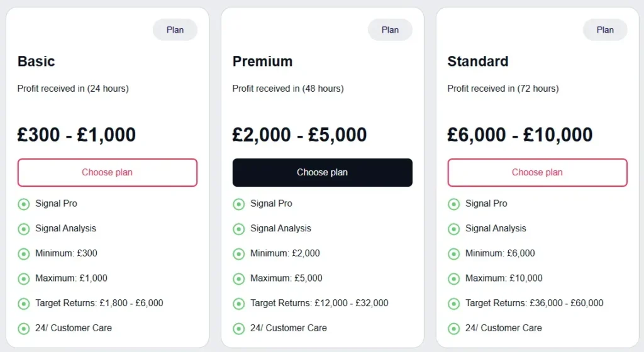Screen dimensions: 644x352
Task: Click the Plan badge on the Standard card
Action: (605, 30)
